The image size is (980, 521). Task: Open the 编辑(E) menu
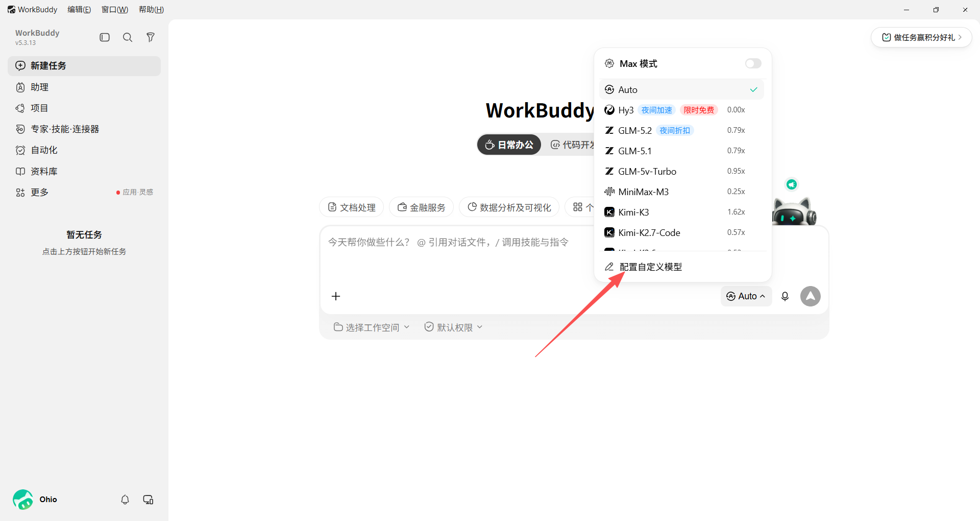tap(79, 10)
